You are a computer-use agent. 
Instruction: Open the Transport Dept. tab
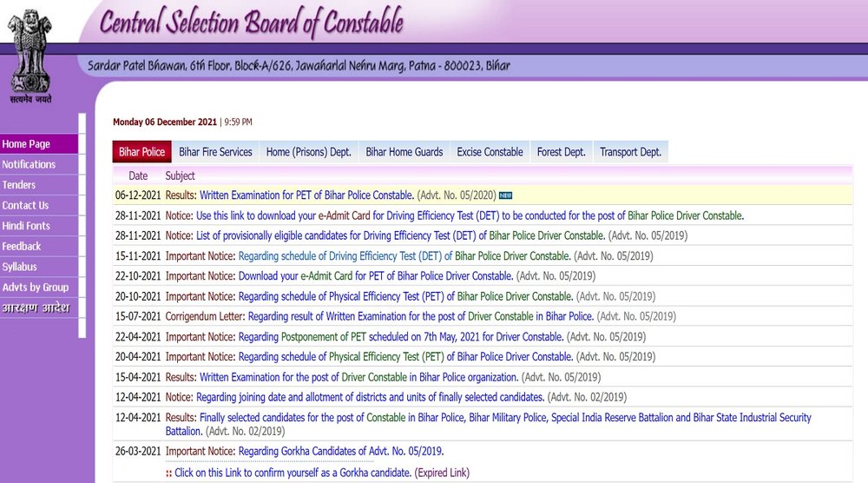click(x=630, y=152)
